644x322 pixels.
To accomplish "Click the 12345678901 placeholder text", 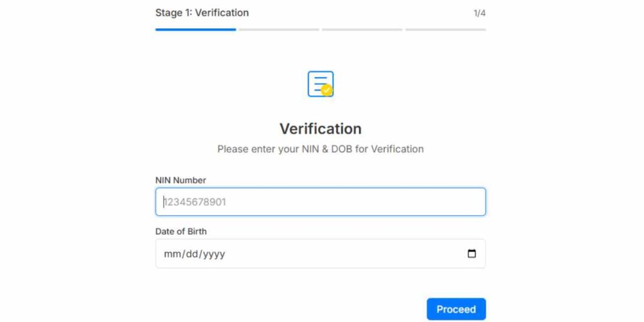I will 195,202.
